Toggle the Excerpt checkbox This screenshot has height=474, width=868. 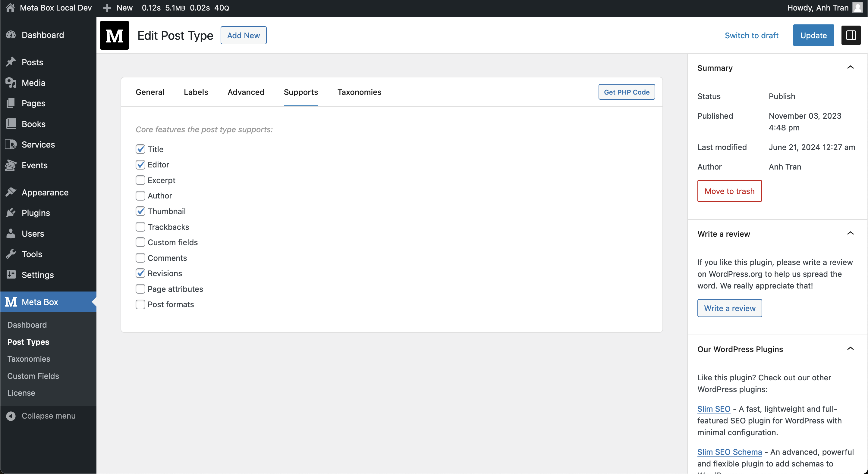point(140,180)
